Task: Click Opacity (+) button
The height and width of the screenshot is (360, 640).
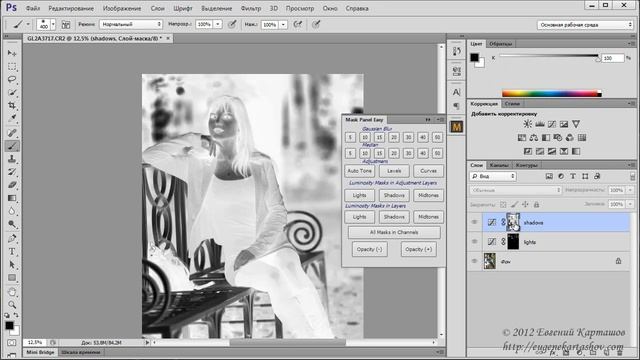Action: pos(418,249)
